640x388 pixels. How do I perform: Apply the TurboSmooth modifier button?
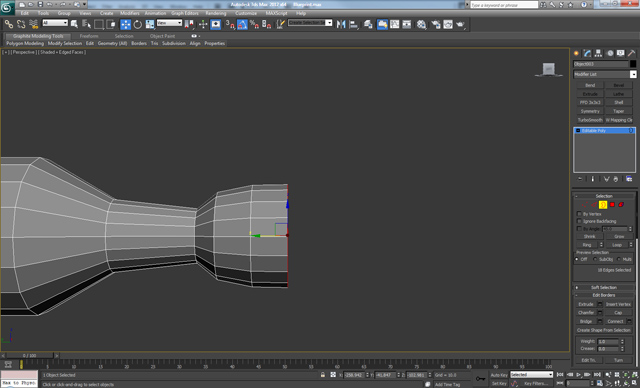pyautogui.click(x=590, y=120)
